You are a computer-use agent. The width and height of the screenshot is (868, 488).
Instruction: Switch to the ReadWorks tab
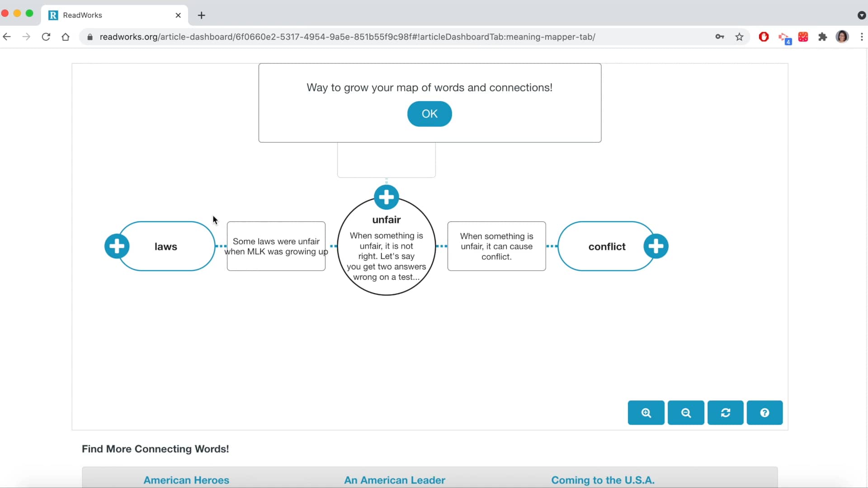[104, 15]
